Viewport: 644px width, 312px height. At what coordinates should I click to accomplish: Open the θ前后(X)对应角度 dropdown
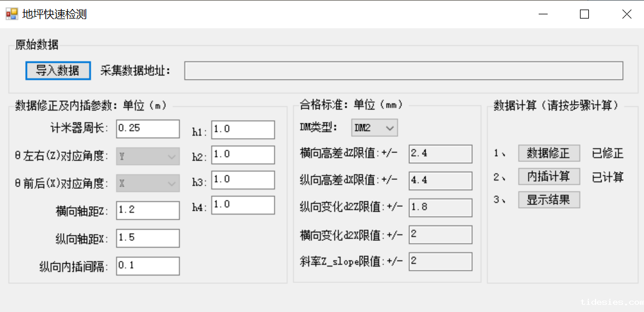point(148,183)
